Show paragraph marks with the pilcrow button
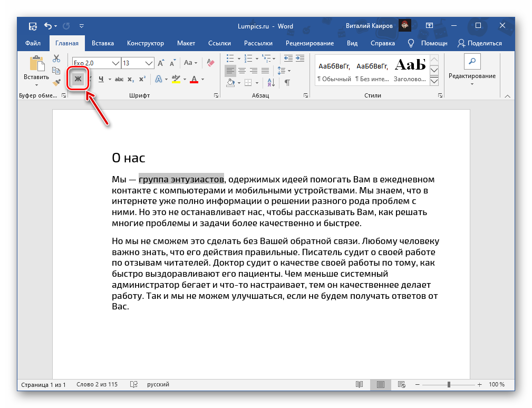 pyautogui.click(x=287, y=82)
